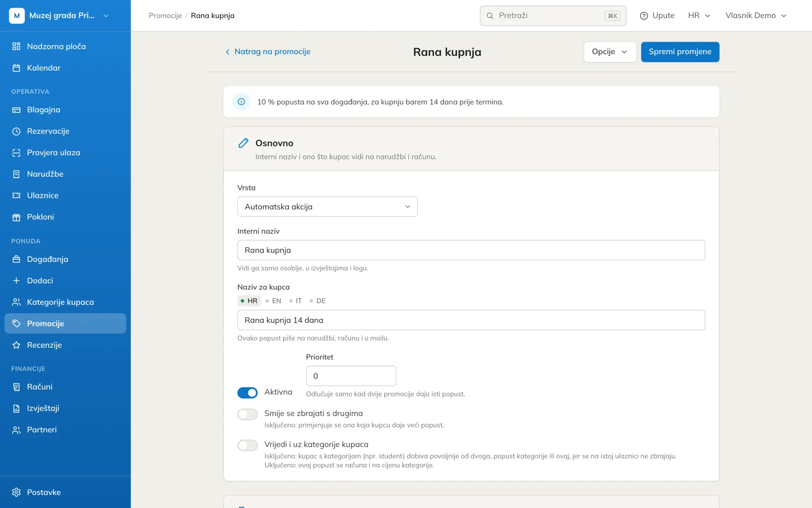The width and height of the screenshot is (812, 508).
Task: Click the Narudžbe receipt icon
Action: 16,174
